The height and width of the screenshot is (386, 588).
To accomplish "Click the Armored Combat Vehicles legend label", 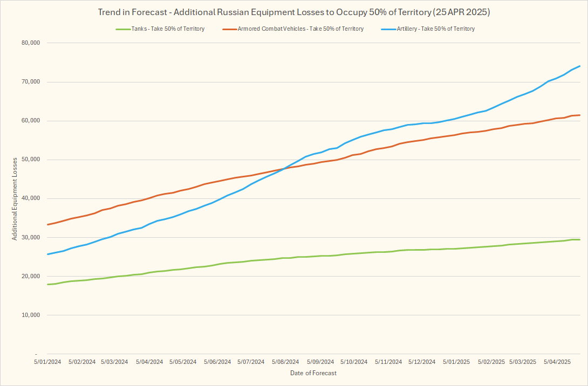I will coord(300,29).
